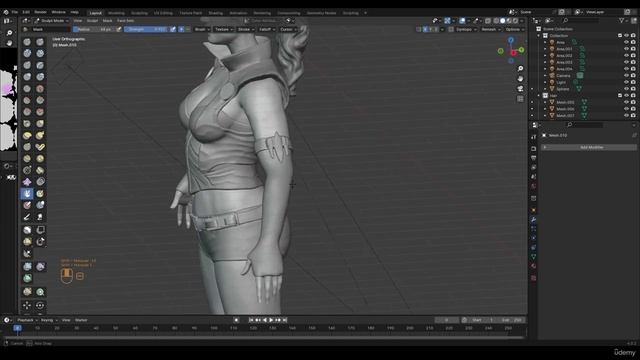Click the hand pan tool in the left editor

[x=9, y=43]
